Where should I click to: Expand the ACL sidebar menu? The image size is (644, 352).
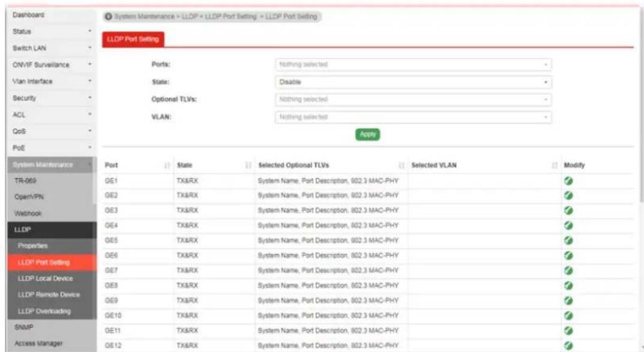[52, 115]
